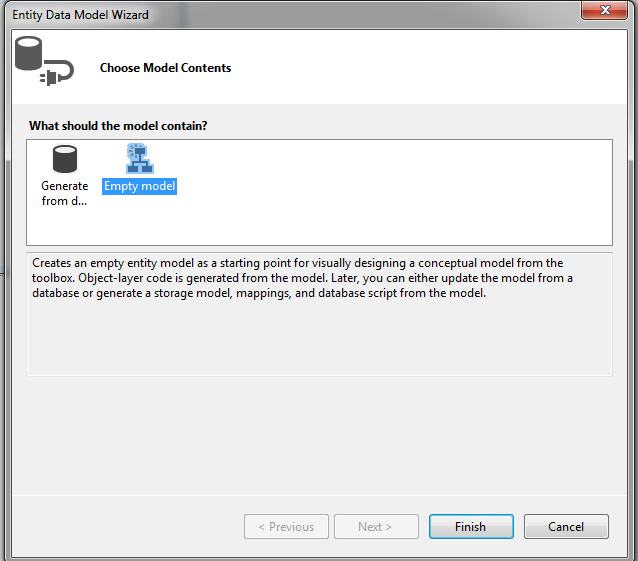
Task: Click the Choose Model Contents heading
Action: (x=166, y=68)
